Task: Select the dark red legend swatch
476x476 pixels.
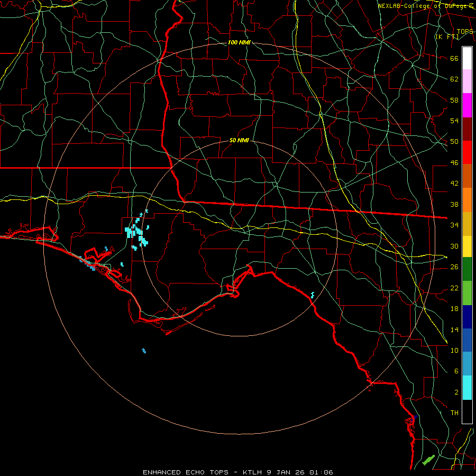Action: 467,129
